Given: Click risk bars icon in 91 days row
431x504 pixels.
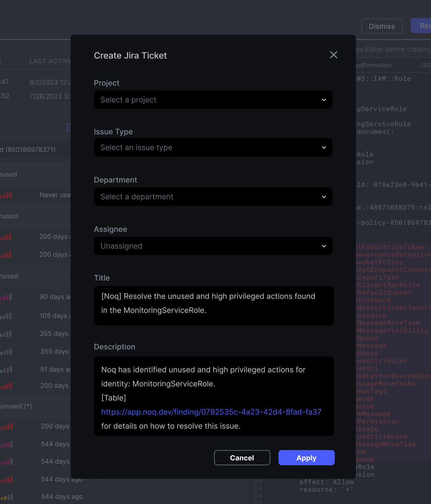Looking at the screenshot, I should point(6,369).
